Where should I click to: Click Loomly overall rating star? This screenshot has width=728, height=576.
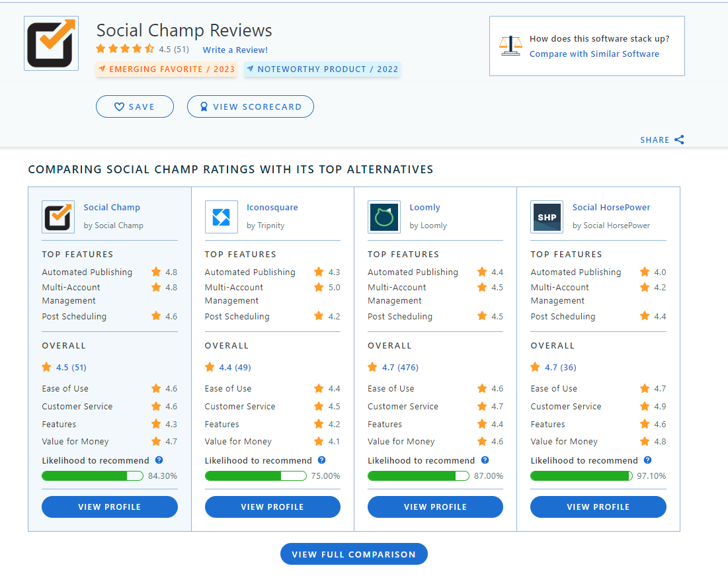coord(372,368)
